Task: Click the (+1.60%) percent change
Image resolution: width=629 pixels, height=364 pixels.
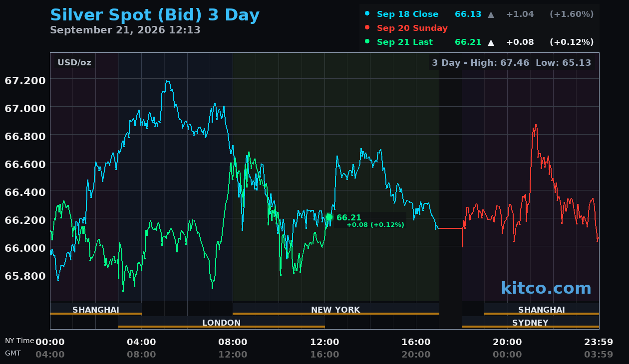Action: tap(572, 14)
